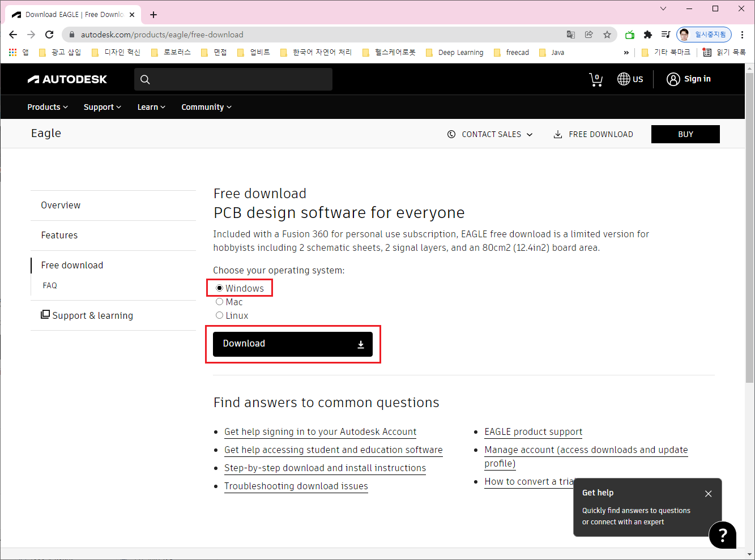Click the green TV extension icon
Screen dimensions: 755x560
pyautogui.click(x=630, y=35)
